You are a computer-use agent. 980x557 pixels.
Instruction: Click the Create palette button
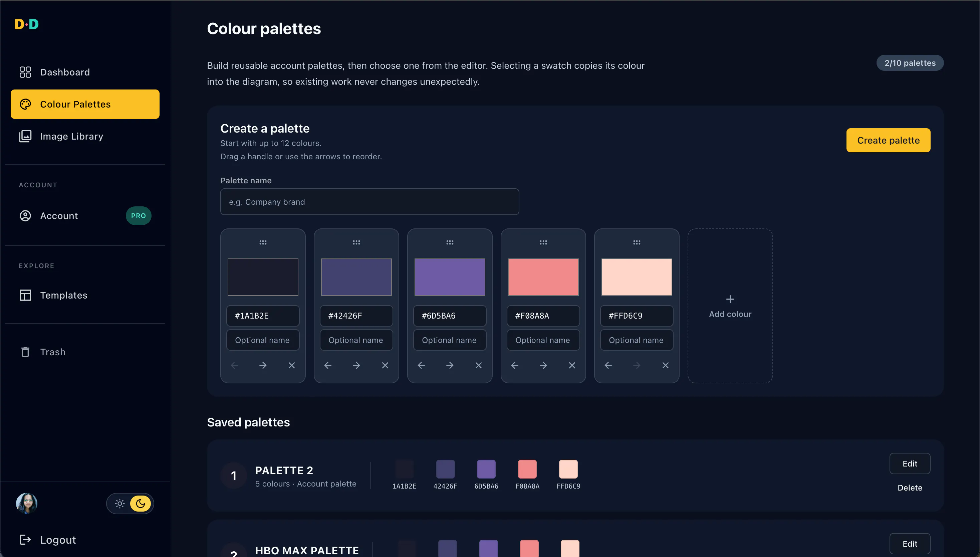[x=888, y=140]
